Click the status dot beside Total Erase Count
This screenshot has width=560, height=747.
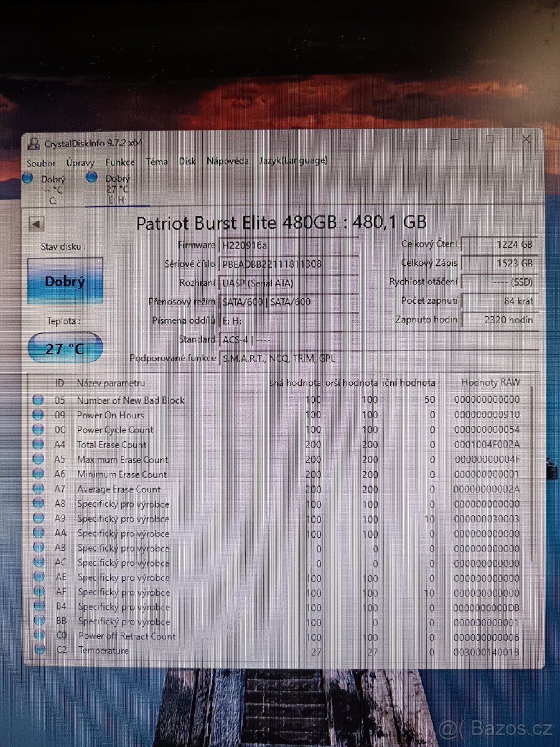coord(39,444)
